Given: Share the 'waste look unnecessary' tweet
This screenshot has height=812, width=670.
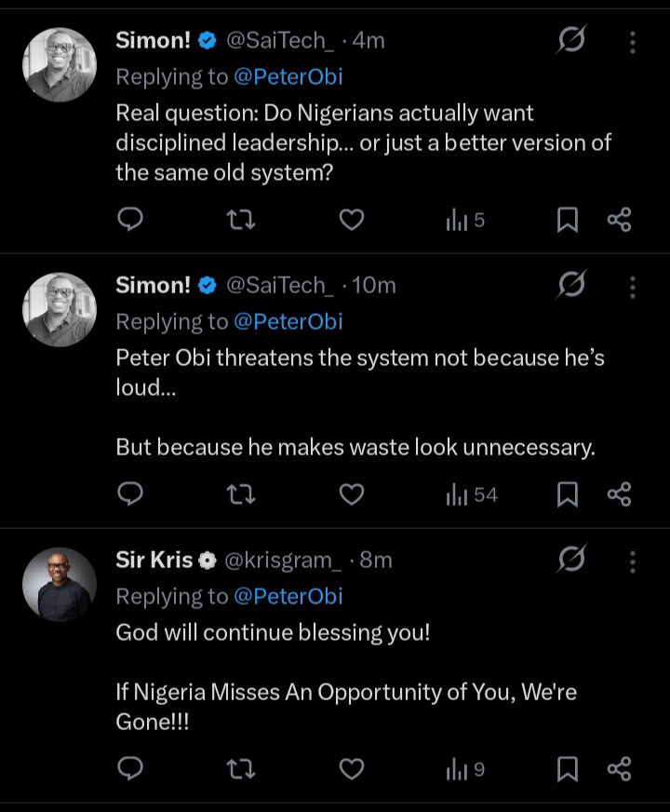Looking at the screenshot, I should [x=620, y=494].
